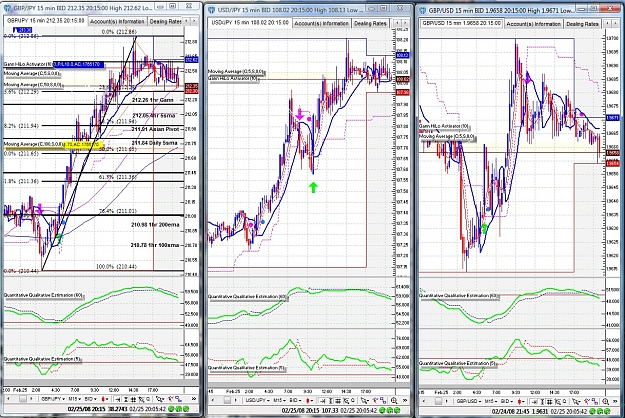Viewport: 625px width, 418px height.
Task: Open BID dropdown in GBP/USD window
Action: tap(507, 400)
